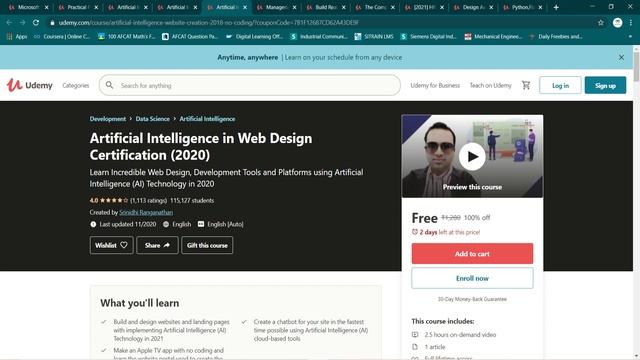Click the search magnifier icon
Viewport: 640px width, 360px height.
coord(109,85)
